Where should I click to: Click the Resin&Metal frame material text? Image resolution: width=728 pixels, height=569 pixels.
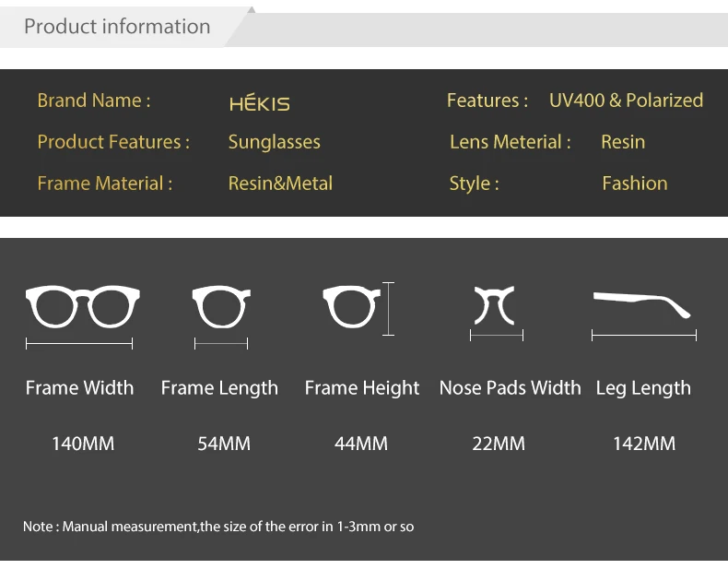[280, 184]
